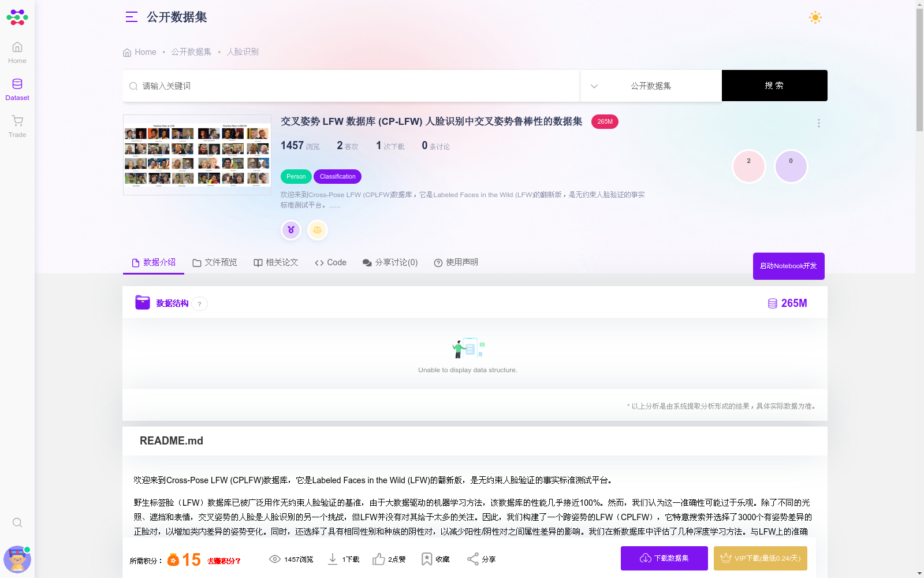Bookmark the dataset with the 收藏 icon
The height and width of the screenshot is (578, 924).
(x=427, y=559)
